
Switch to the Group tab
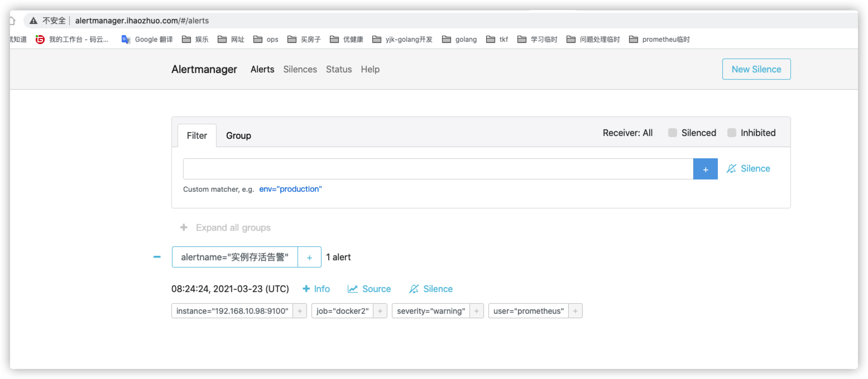238,136
